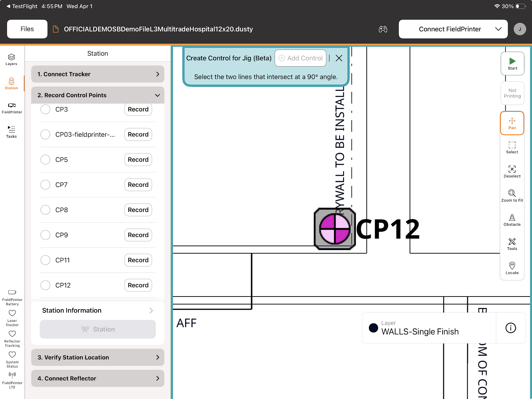Record control point CP03-fieldprinter
The image size is (532, 399).
[138, 134]
